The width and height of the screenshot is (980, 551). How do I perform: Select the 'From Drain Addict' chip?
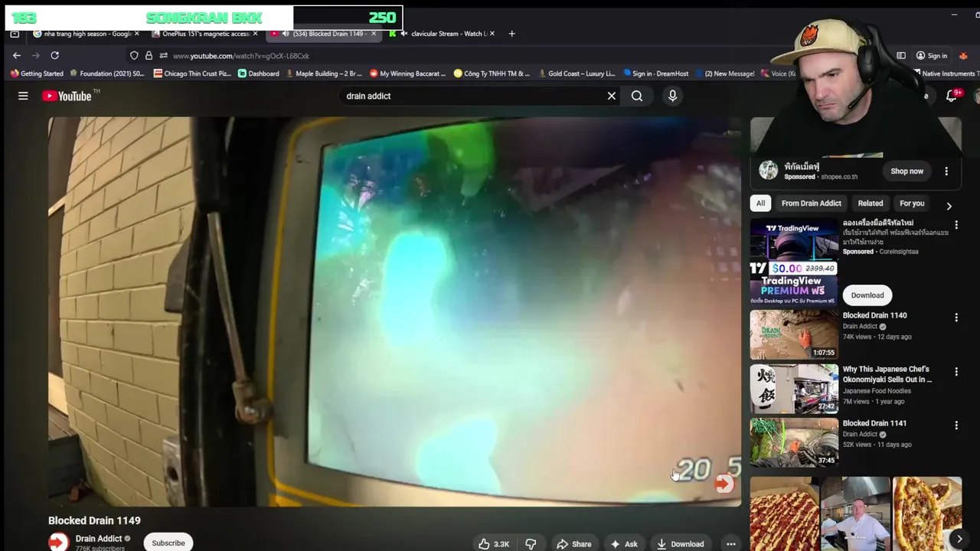[x=811, y=203]
